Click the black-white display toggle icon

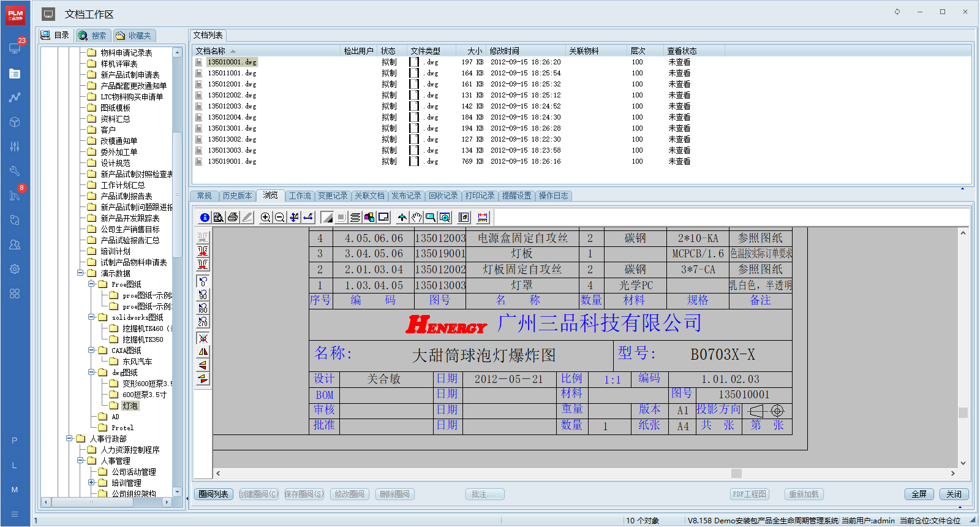[327, 217]
